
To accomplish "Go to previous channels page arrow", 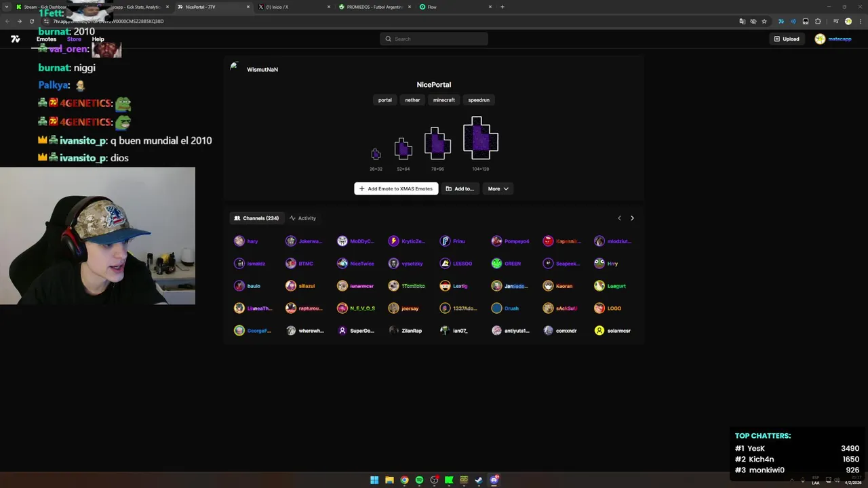I will pos(619,218).
